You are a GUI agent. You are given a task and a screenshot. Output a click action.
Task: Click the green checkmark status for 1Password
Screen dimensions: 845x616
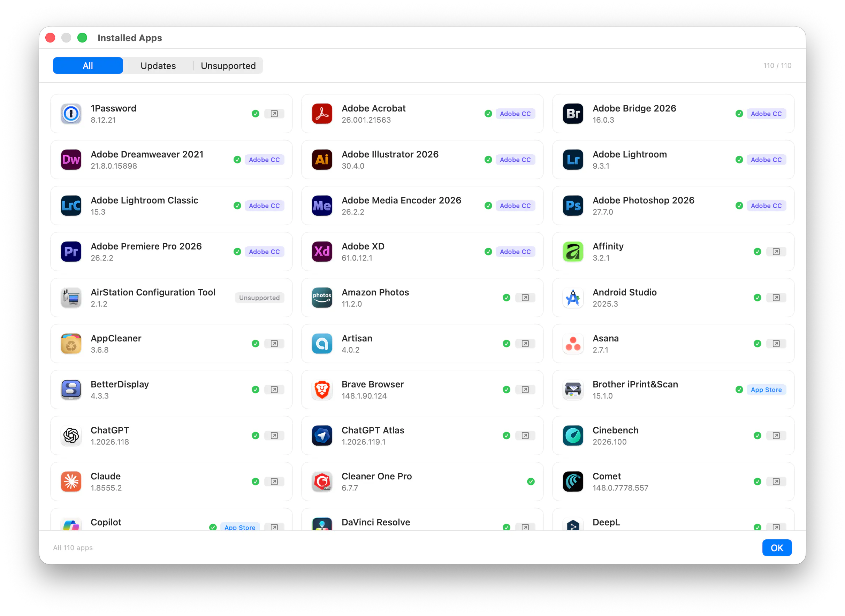[x=255, y=114]
